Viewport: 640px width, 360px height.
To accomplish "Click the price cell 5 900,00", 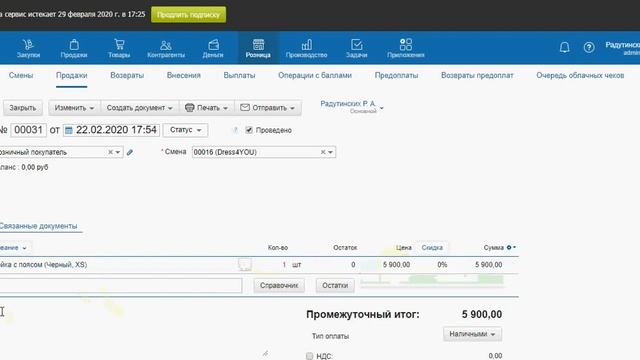I will pyautogui.click(x=396, y=264).
